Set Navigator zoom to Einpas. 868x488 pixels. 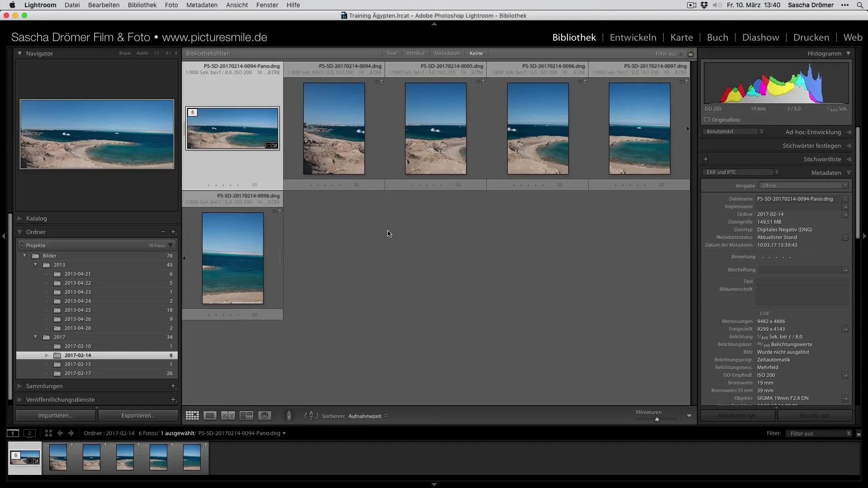tap(125, 53)
